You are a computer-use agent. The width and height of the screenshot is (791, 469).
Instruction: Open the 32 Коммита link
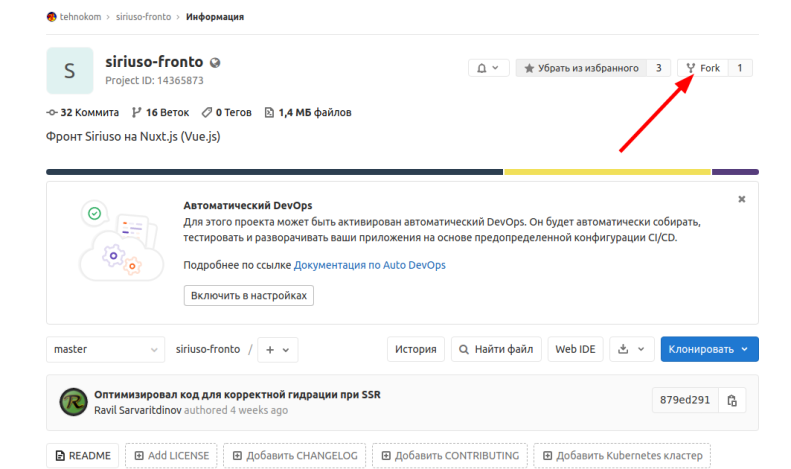(x=83, y=112)
